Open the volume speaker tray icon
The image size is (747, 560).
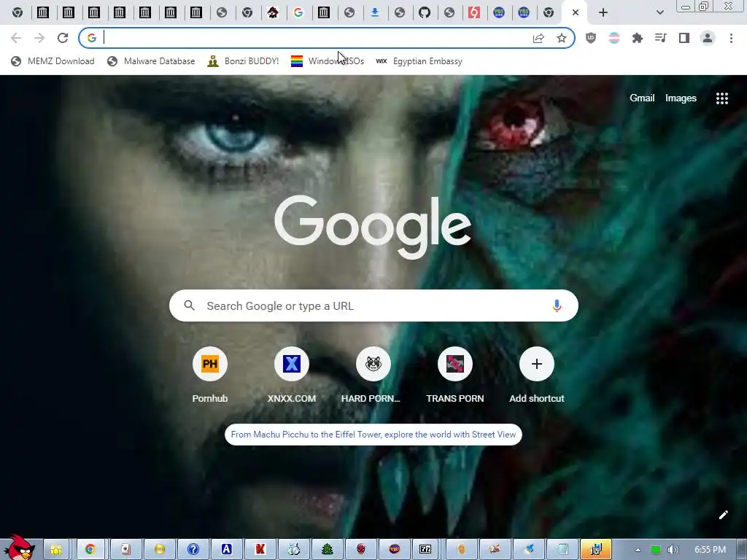coord(673,550)
